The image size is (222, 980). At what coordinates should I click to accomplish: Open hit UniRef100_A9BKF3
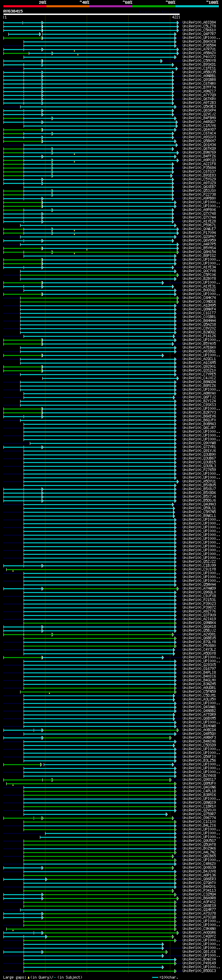199,737
